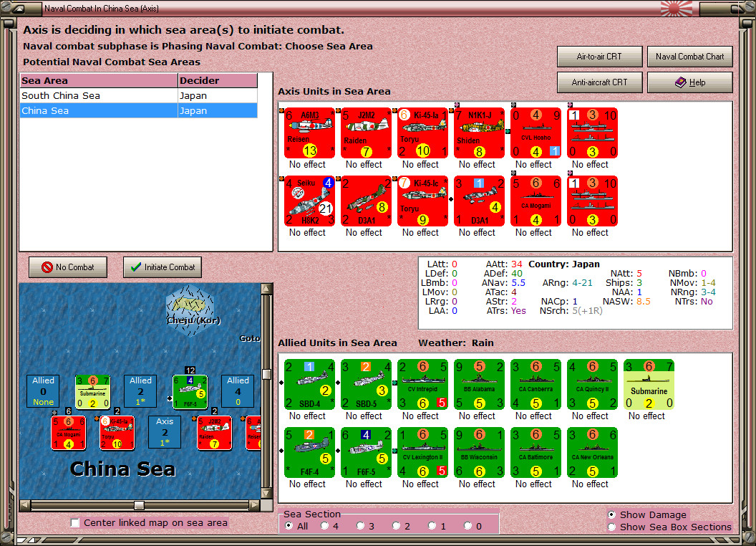Select the CV Lexington II carrier counter
Screen dimensions: 756x546
coord(423,453)
